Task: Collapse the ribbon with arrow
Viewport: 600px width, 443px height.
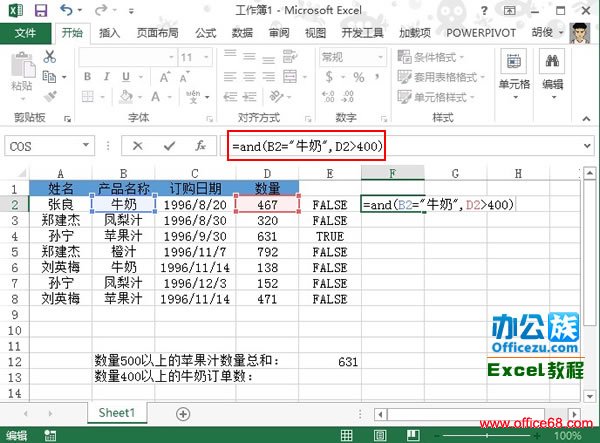Action: pos(586,119)
